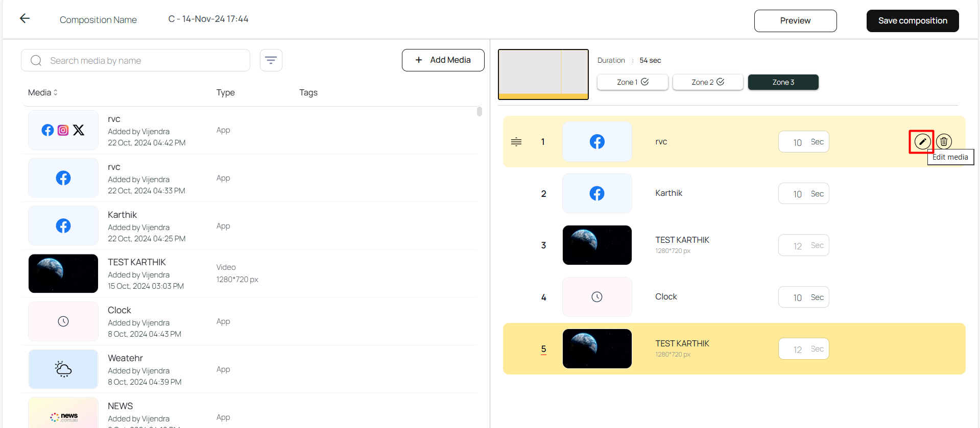The image size is (980, 428).
Task: Click the rvc social media icons thumbnail
Action: tap(63, 130)
